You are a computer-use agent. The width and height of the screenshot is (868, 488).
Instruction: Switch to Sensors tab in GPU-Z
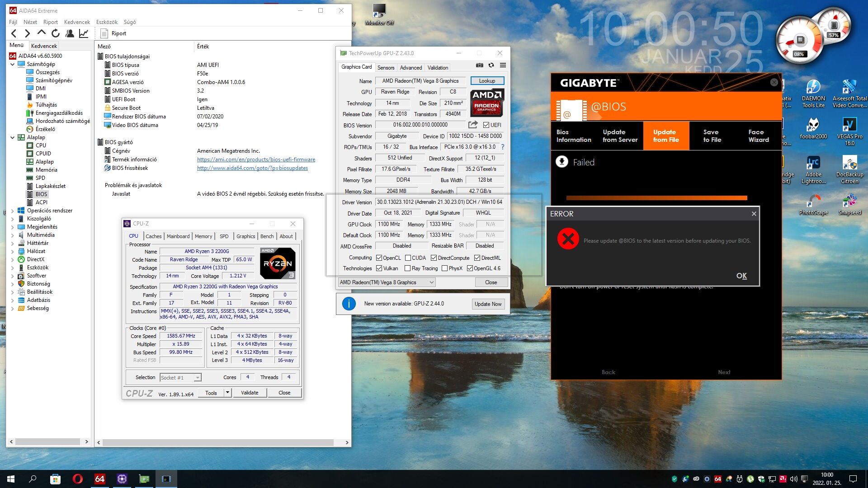pyautogui.click(x=386, y=68)
